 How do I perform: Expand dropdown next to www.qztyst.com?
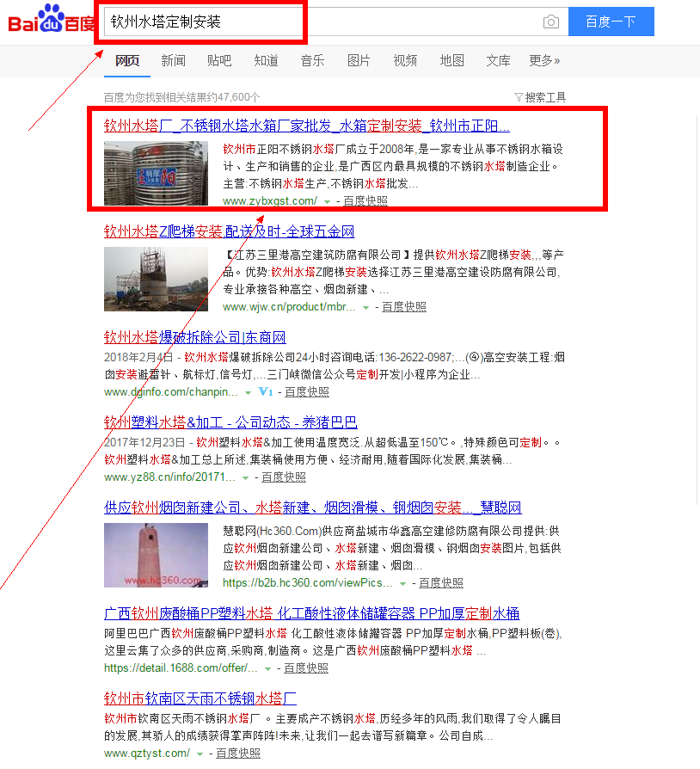200,754
